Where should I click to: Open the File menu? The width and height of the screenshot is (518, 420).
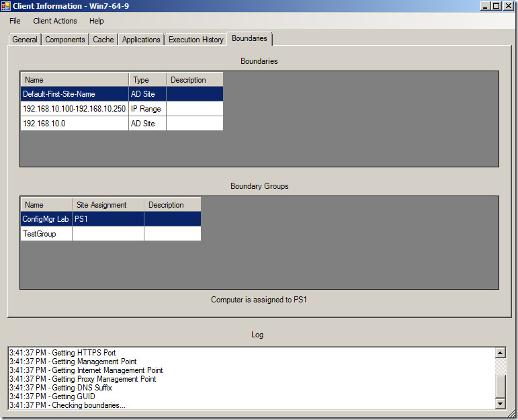click(x=15, y=21)
